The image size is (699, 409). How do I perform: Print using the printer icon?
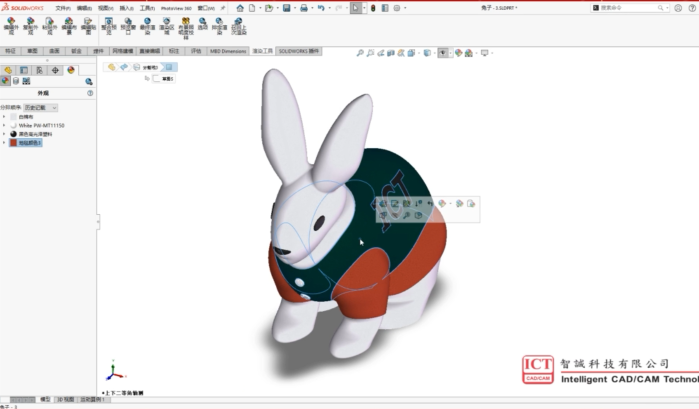pyautogui.click(x=304, y=8)
